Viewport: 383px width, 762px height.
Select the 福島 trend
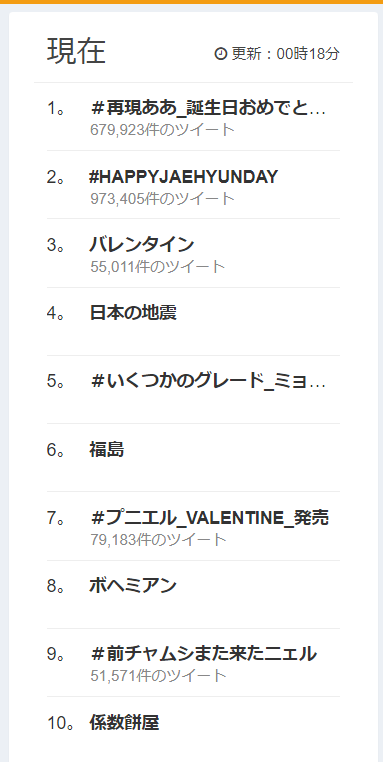[107, 450]
